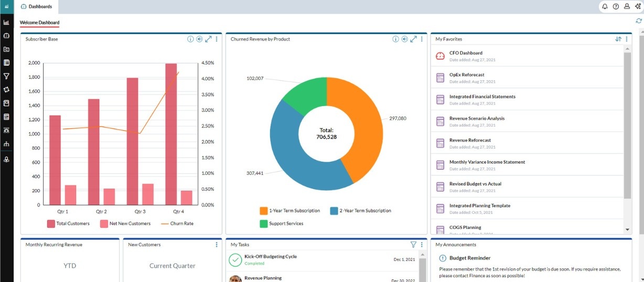The image size is (644, 282).
Task: Toggle 1-Year Term Subscription legend
Action: [289, 211]
